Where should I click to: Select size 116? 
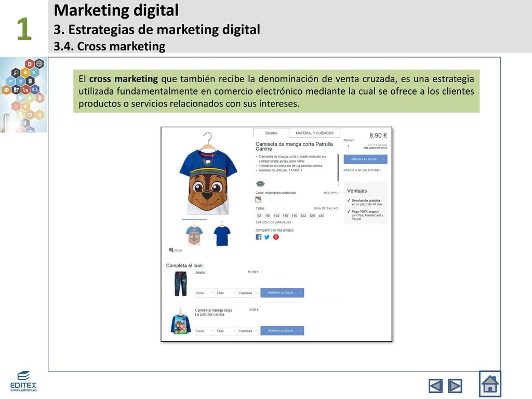pyautogui.click(x=294, y=216)
